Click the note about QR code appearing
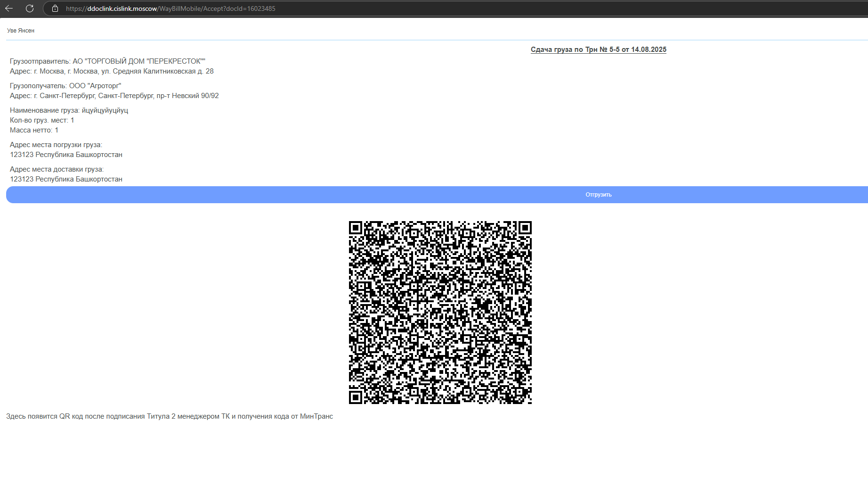This screenshot has height=487, width=868. [x=170, y=416]
